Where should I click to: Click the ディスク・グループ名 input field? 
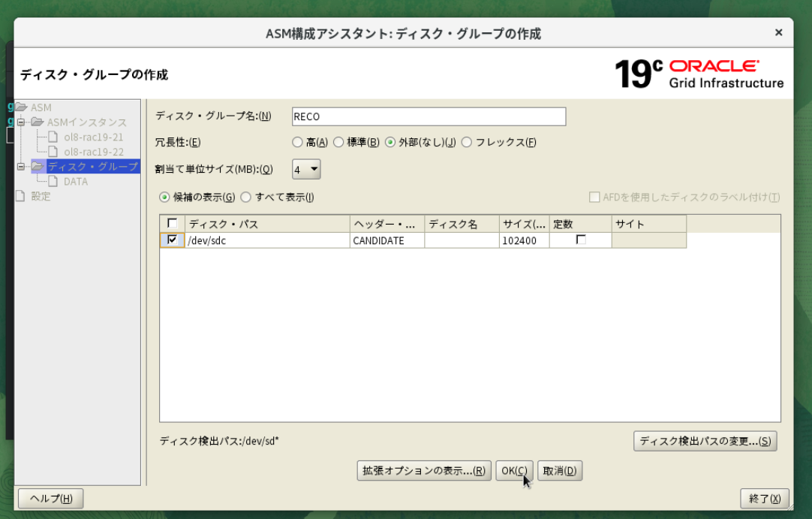429,116
